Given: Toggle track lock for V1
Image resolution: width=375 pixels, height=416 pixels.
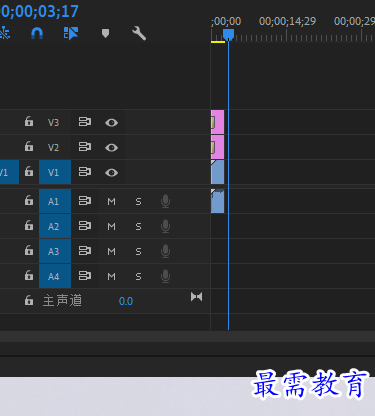Looking at the screenshot, I should coord(29,172).
